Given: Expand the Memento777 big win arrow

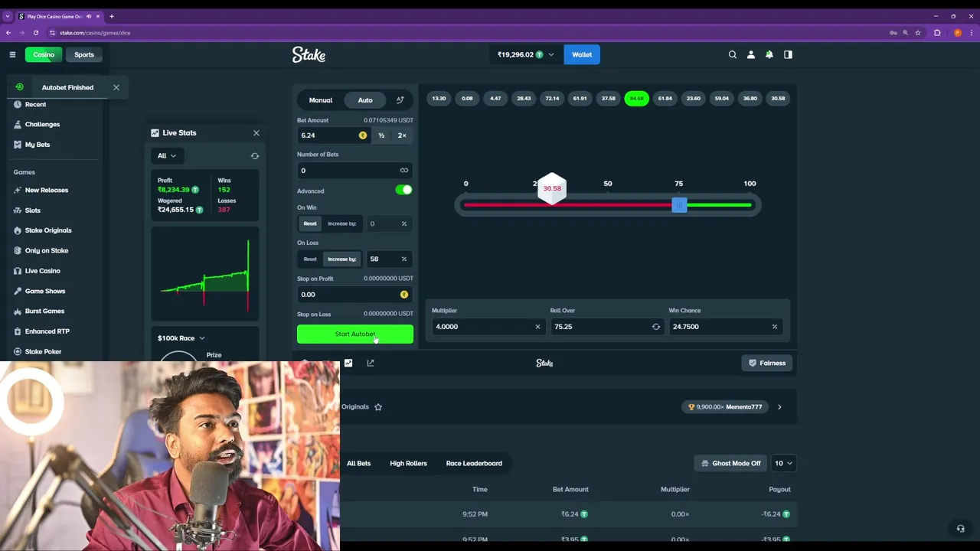Looking at the screenshot, I should point(779,407).
